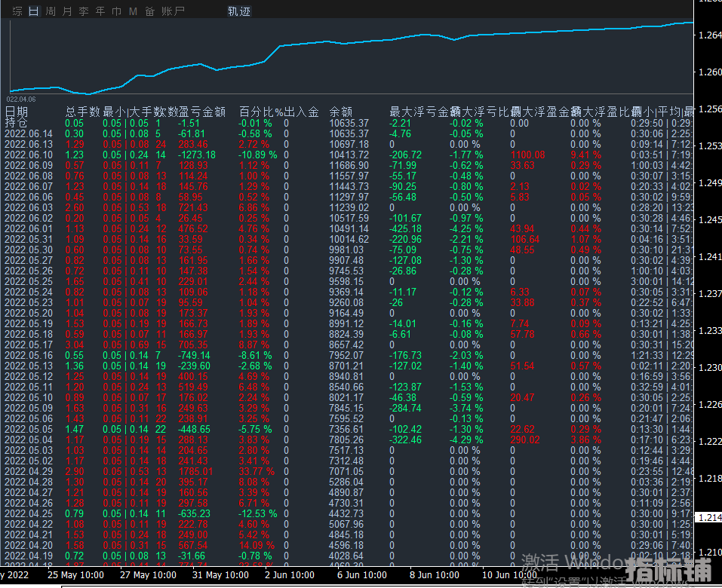Image resolution: width=722 pixels, height=588 pixels.
Task: Select the 2022.05.17 date row
Action: [x=29, y=345]
